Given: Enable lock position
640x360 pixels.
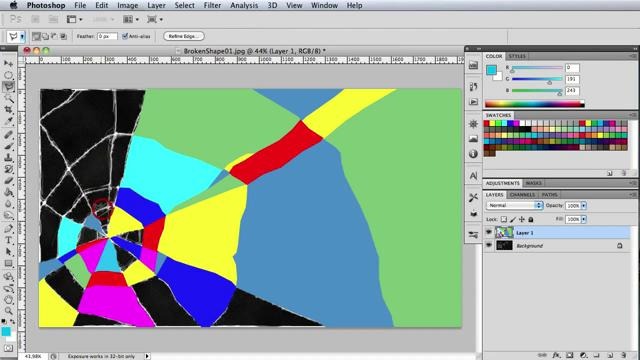Looking at the screenshot, I should coord(522,220).
